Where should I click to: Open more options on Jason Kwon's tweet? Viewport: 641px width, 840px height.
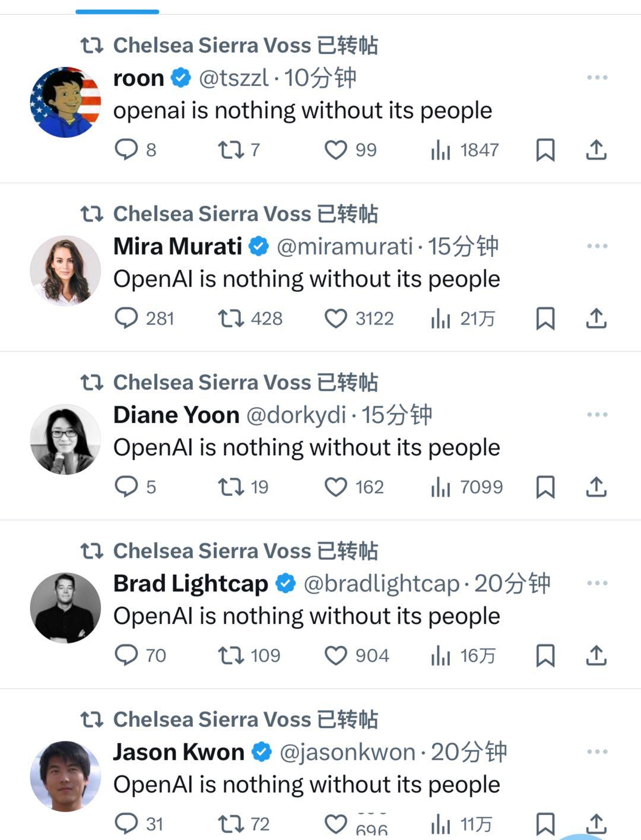[x=597, y=752]
